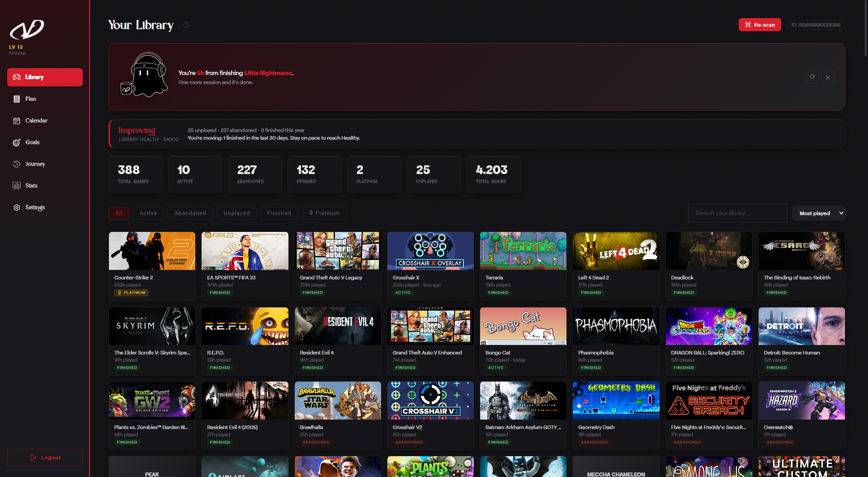Click the Journey history icon in sidebar
Screen dimensions: 868x477
tap(17, 164)
